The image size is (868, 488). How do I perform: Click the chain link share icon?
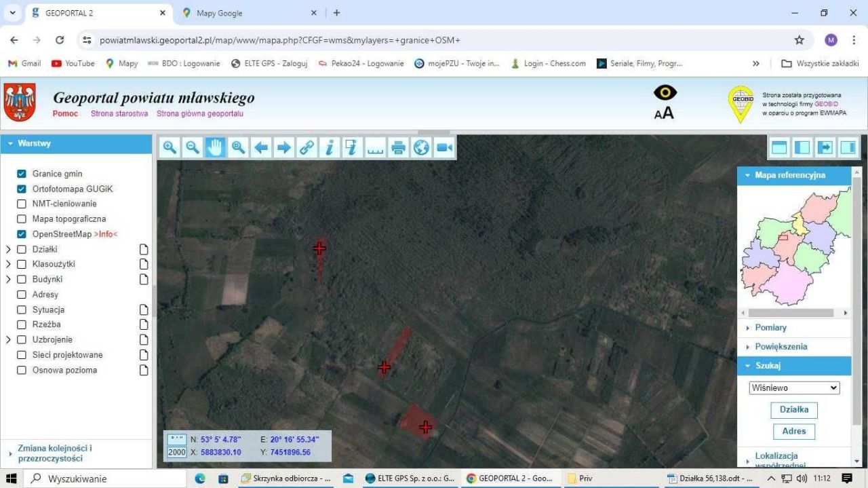[x=307, y=147]
